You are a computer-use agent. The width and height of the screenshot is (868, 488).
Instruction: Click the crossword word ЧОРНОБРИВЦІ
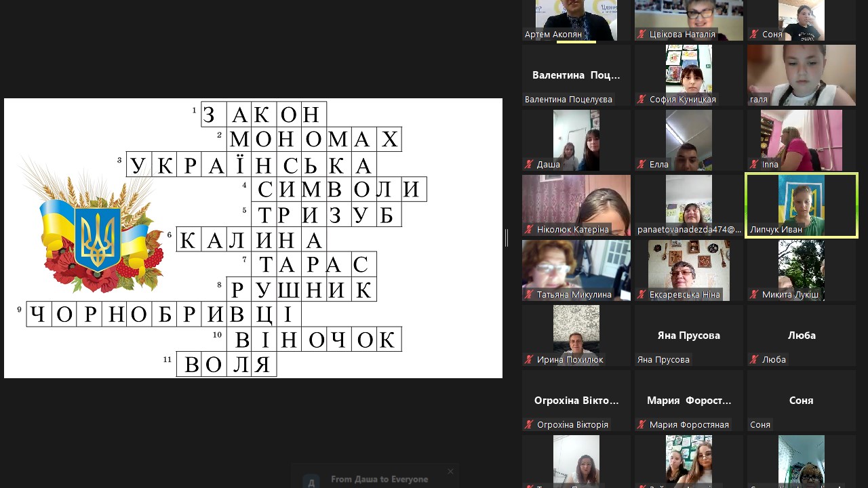click(163, 314)
